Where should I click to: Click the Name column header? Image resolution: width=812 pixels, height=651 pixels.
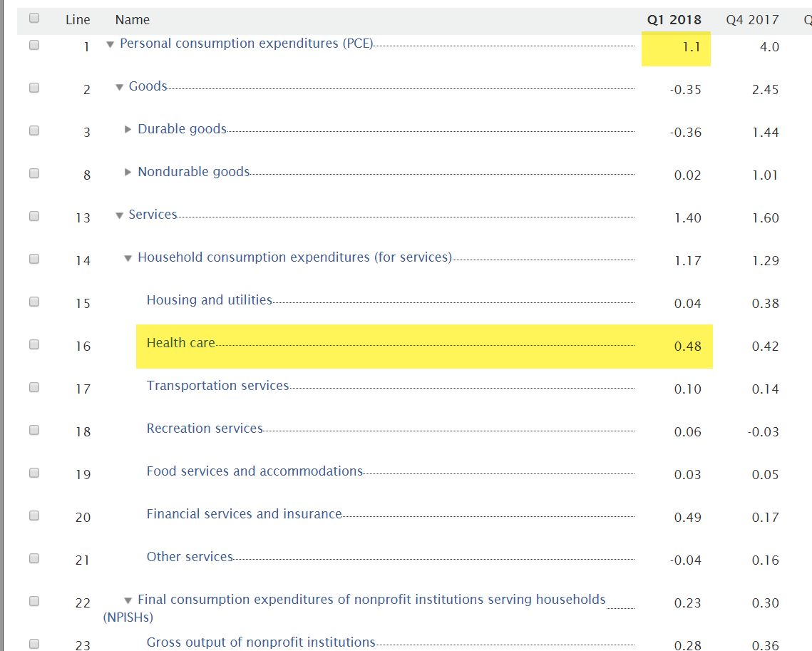pyautogui.click(x=133, y=20)
